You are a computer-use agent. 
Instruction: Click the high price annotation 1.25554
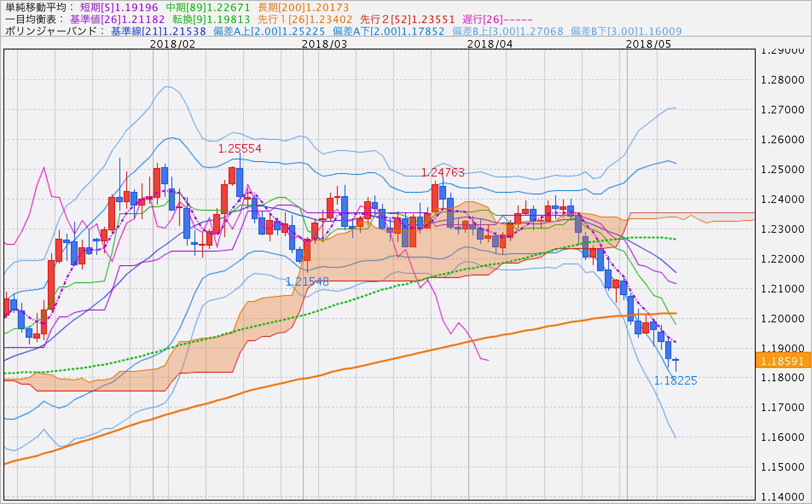pos(240,148)
